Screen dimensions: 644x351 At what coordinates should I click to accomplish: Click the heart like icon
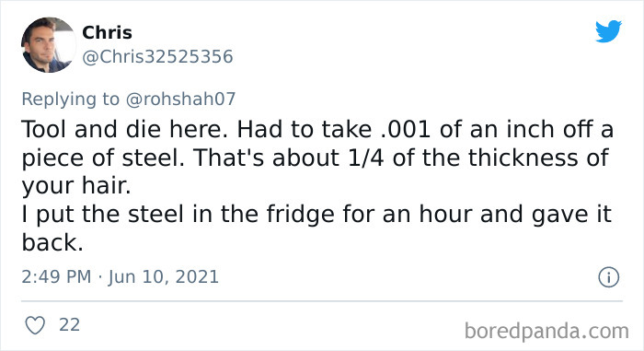coord(35,325)
